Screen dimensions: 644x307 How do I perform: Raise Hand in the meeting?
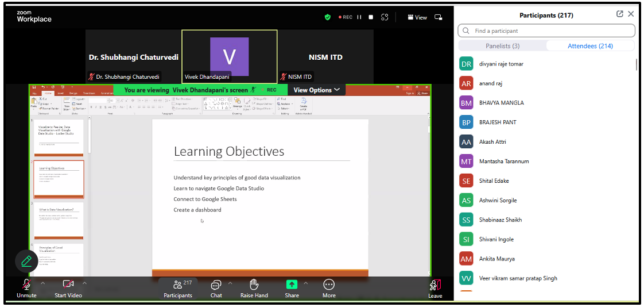[x=254, y=288]
